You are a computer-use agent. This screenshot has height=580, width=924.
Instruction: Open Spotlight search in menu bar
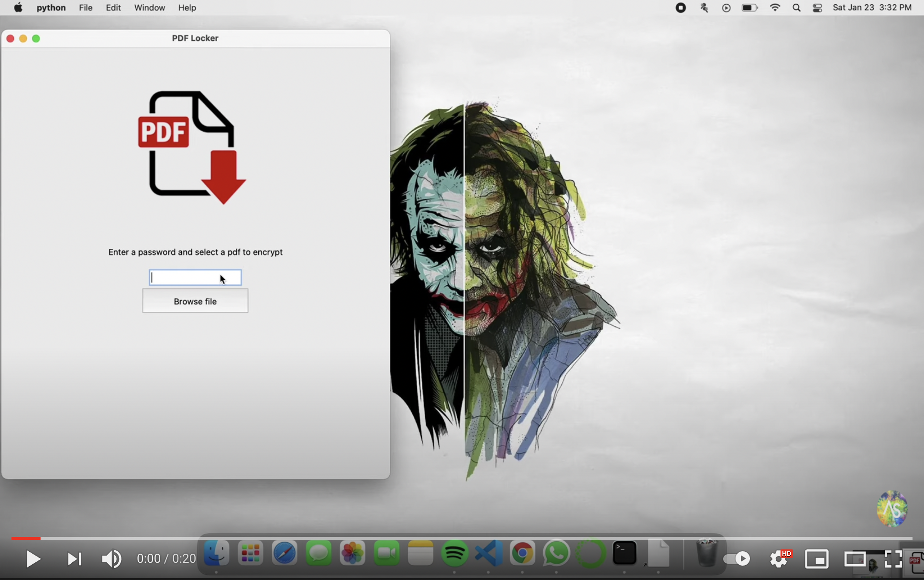(796, 8)
